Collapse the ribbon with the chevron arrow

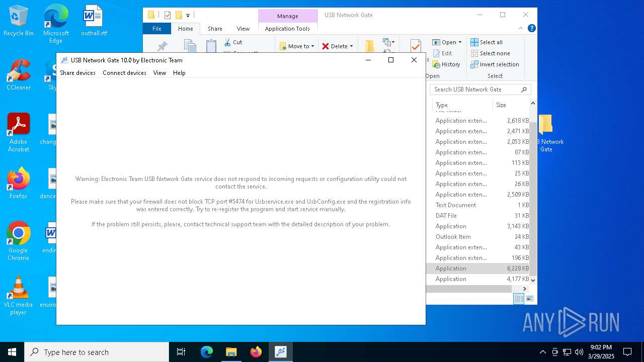[x=521, y=28]
